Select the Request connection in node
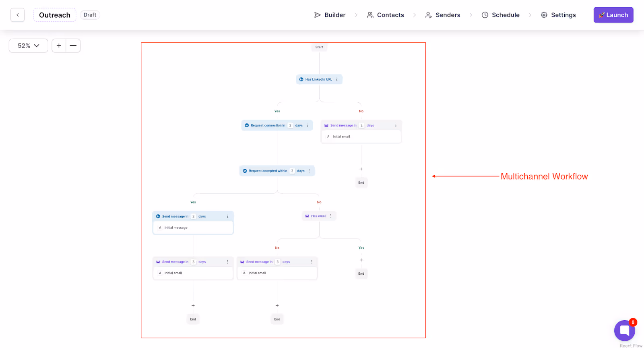Screen dimensions: 644x350 click(x=277, y=125)
